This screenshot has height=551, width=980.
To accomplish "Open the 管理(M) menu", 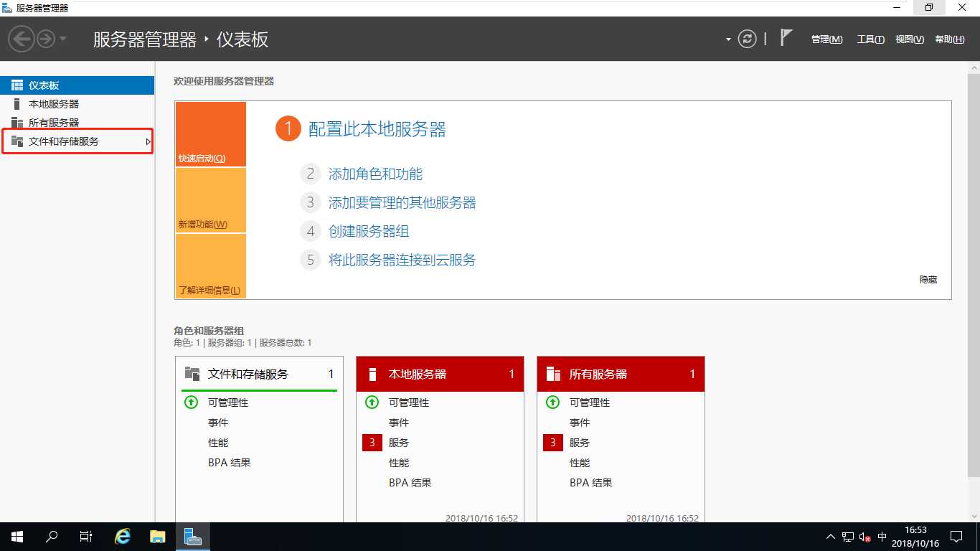I will pos(826,39).
